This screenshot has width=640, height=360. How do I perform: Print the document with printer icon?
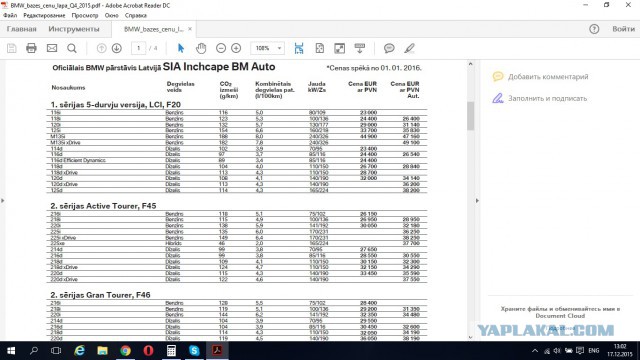click(31, 48)
